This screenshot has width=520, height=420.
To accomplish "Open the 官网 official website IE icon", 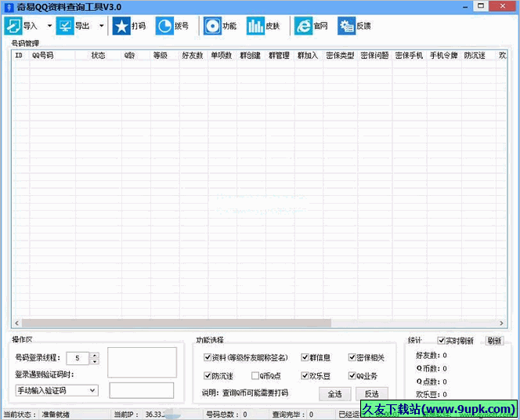I will (303, 26).
